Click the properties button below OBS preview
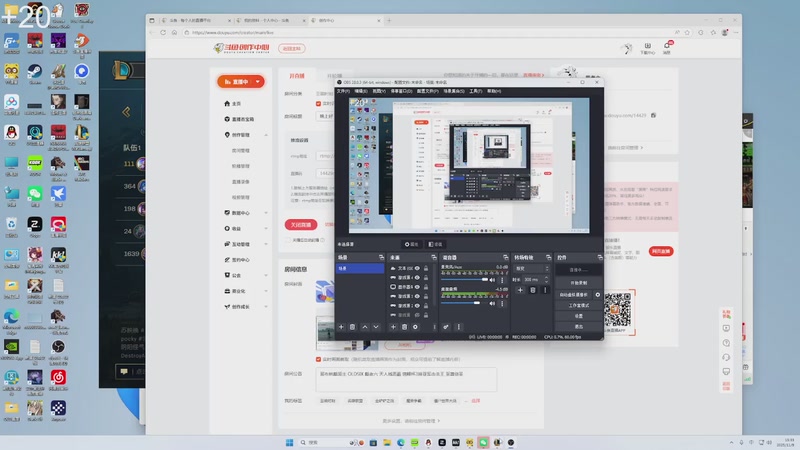800x450 pixels. [411, 244]
